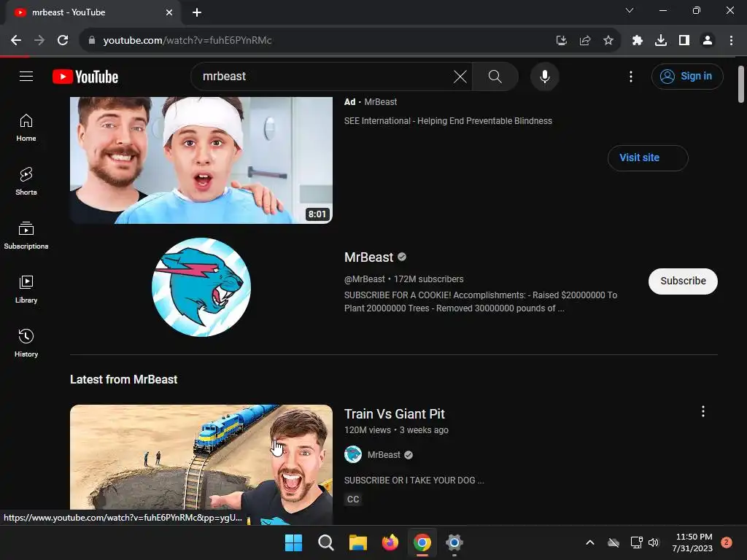Click the CC closed captions badge
This screenshot has height=560, width=747.
353,499
